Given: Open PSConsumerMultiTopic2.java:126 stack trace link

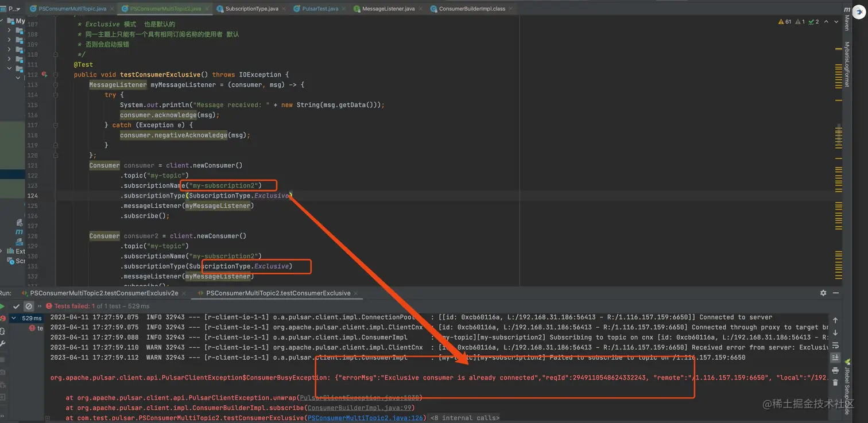Looking at the screenshot, I should 365,418.
